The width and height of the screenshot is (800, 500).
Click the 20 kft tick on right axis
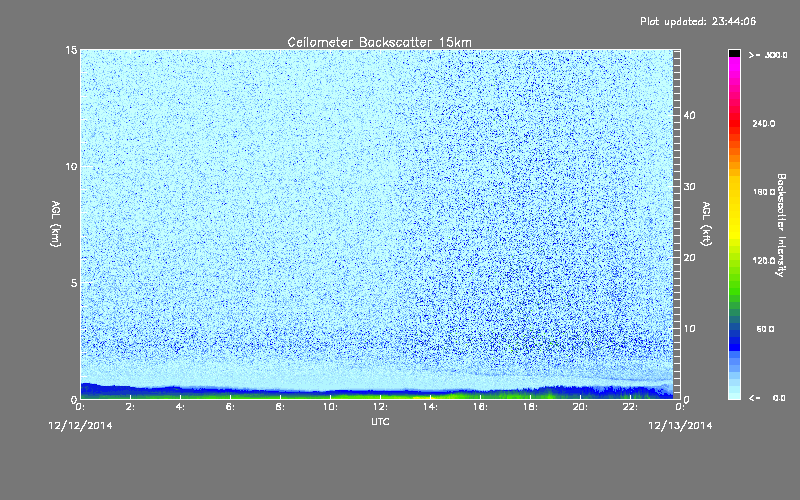pos(689,258)
